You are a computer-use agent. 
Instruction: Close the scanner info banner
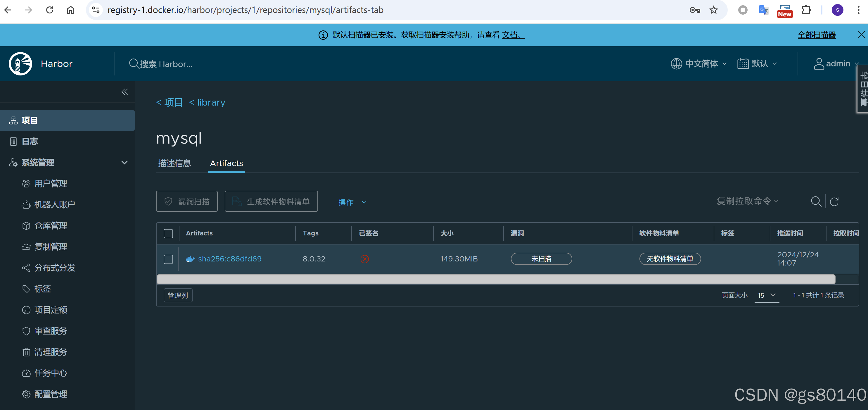point(861,35)
